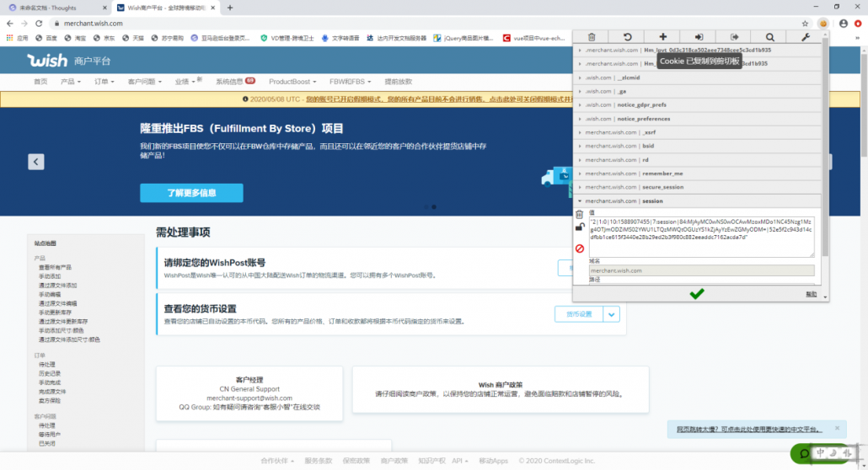Open EditThisCookie extension icon in Chrome toolbar
Screen dimensions: 868x470
tap(823, 24)
